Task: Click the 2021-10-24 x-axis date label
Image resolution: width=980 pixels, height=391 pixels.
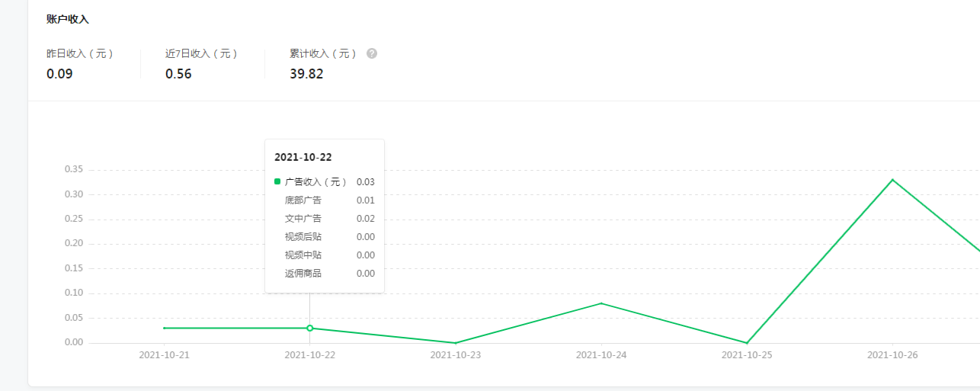Action: click(601, 354)
